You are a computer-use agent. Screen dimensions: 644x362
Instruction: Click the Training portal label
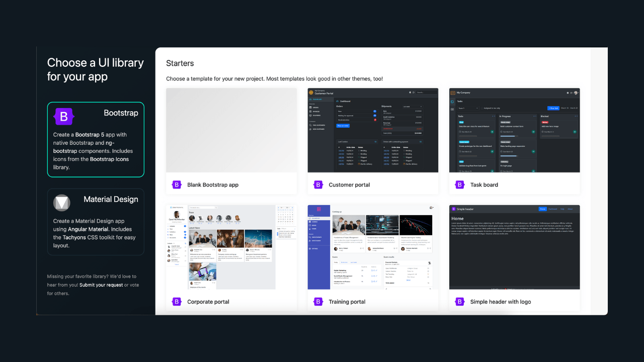[347, 302]
